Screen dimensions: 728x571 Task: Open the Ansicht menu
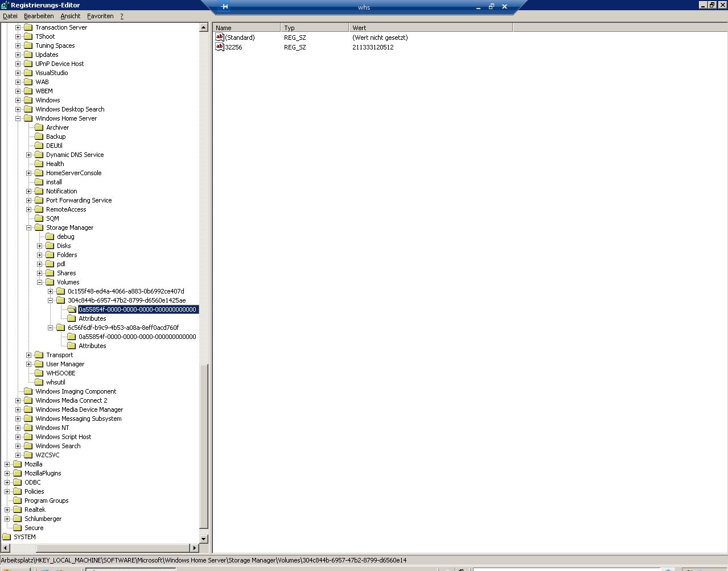pos(71,16)
